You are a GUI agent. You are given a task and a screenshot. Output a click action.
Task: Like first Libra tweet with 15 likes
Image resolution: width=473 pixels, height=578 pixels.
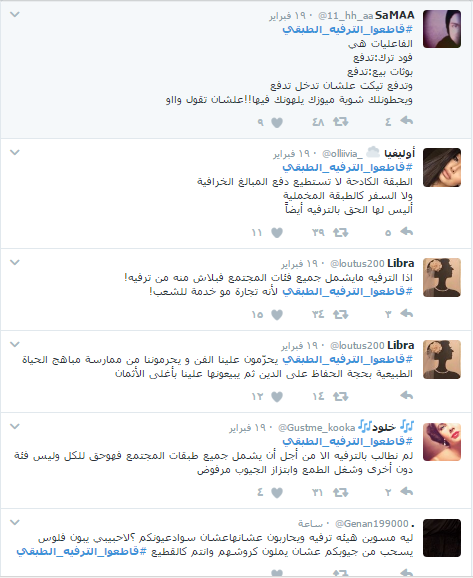(277, 314)
